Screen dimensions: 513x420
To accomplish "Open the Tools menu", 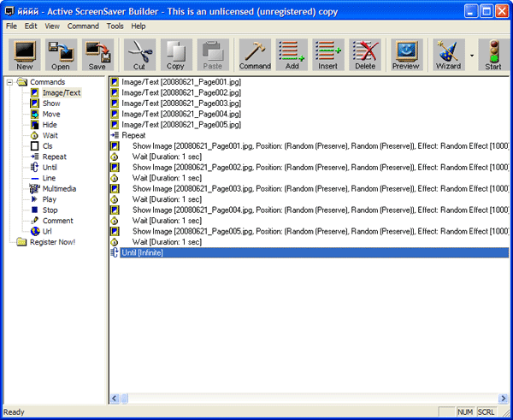I will coord(115,27).
